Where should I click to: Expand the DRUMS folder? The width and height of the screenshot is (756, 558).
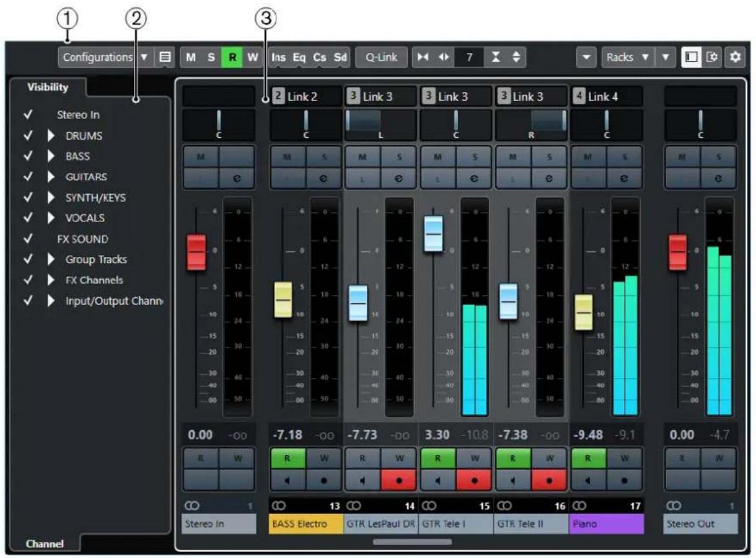point(50,135)
